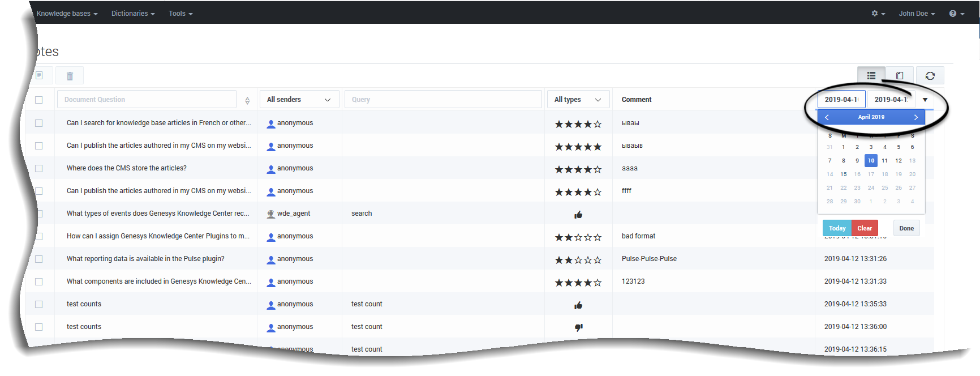Open the Dictionaries menu
Screen dimensions: 980x376
click(x=133, y=14)
